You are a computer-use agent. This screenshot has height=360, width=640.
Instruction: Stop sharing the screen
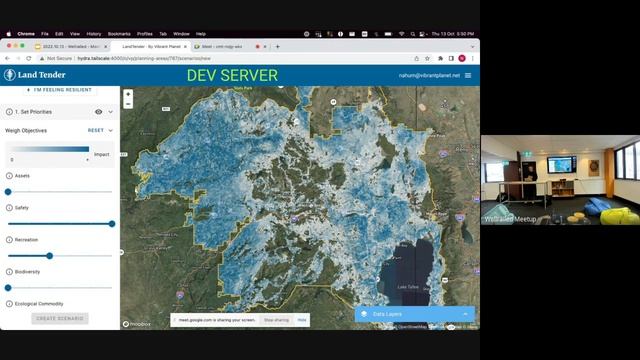coord(276,320)
